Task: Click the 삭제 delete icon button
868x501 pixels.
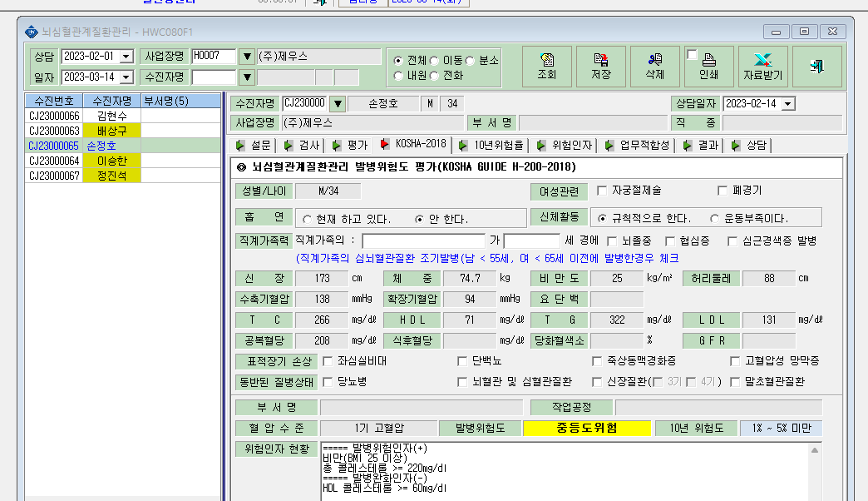Action: click(x=655, y=67)
